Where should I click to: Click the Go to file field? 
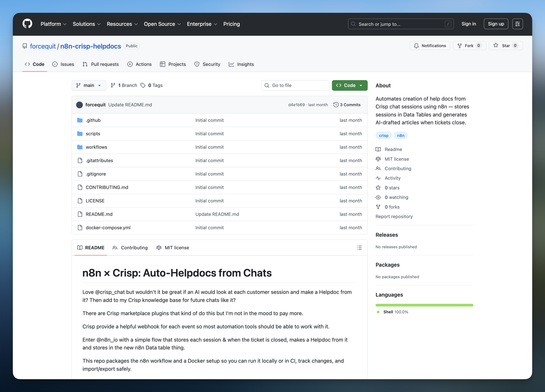(x=295, y=85)
